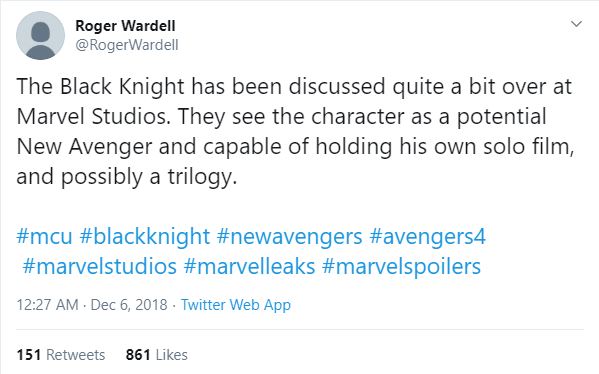
Task: Expand the tweet options chevron
Action: [576, 24]
